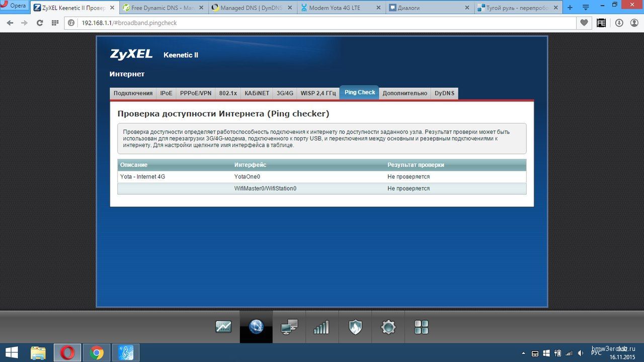Click the Описание column header
The height and width of the screenshot is (362, 644).
[x=134, y=165]
